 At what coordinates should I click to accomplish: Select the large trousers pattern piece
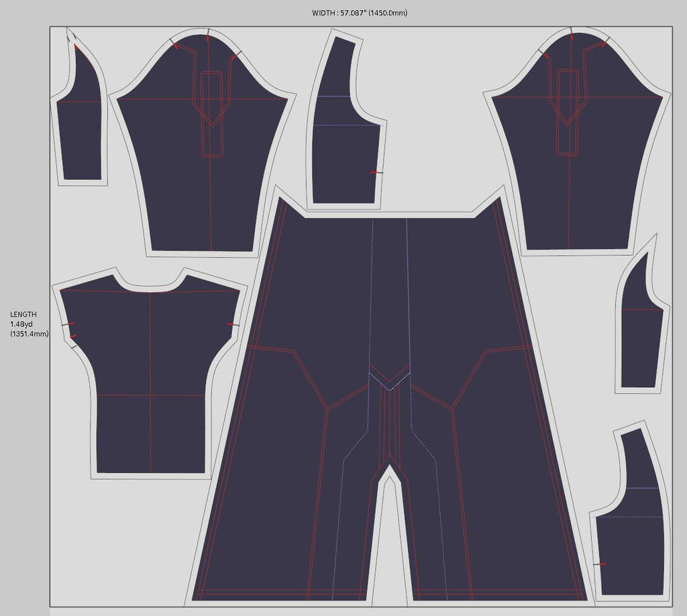pos(389,396)
